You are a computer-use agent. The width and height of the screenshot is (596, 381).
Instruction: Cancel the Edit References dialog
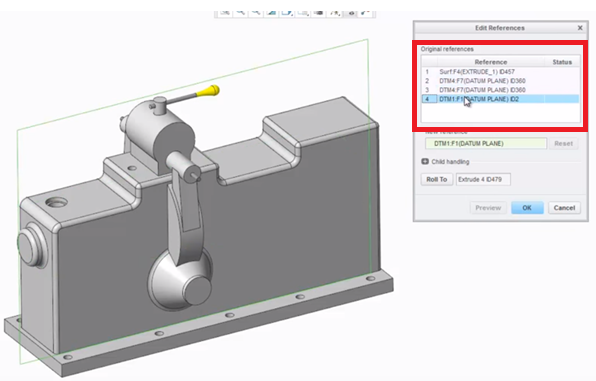point(564,208)
